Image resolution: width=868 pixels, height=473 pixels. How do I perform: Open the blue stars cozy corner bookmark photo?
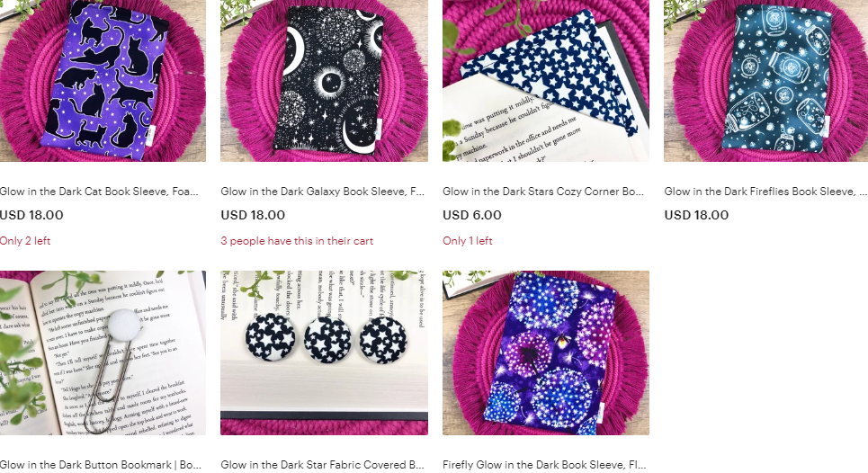[546, 81]
